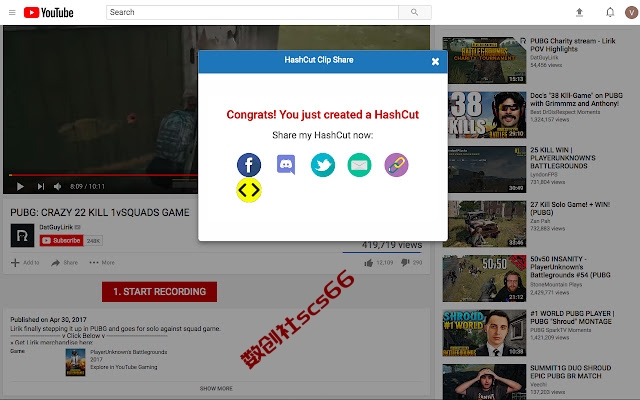
Task: Open SUMMIT1G DUO SHROUD thumbnail
Action: [x=484, y=382]
